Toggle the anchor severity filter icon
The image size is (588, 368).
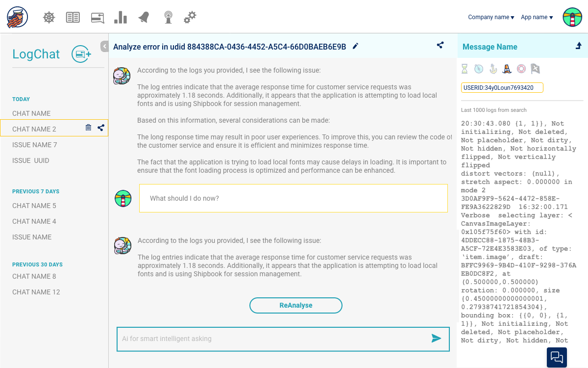[x=493, y=69]
